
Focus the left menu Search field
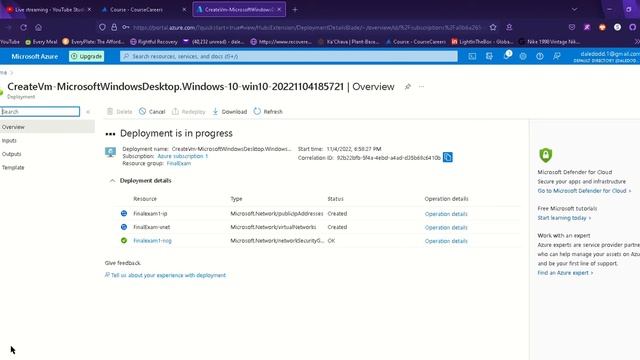click(40, 111)
